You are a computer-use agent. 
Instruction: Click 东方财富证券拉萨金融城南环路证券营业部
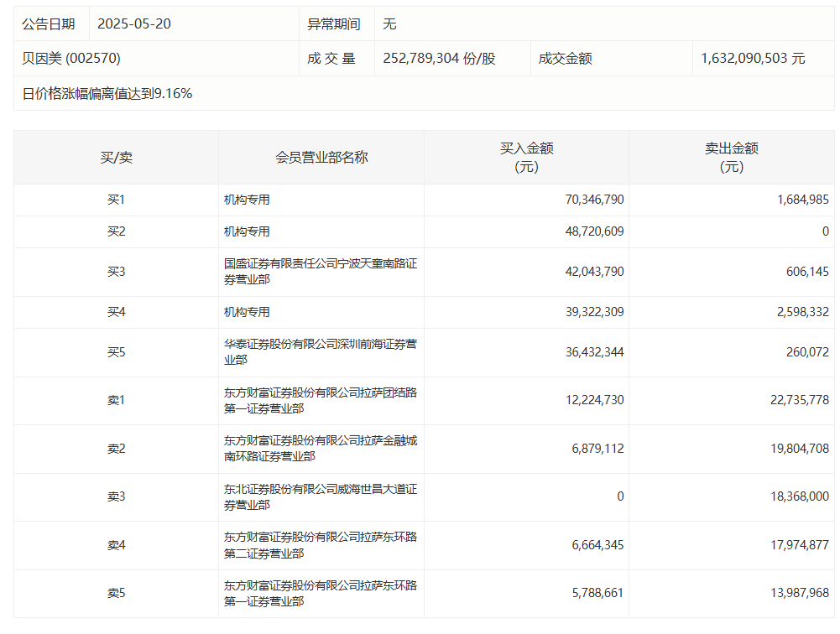tap(321, 448)
